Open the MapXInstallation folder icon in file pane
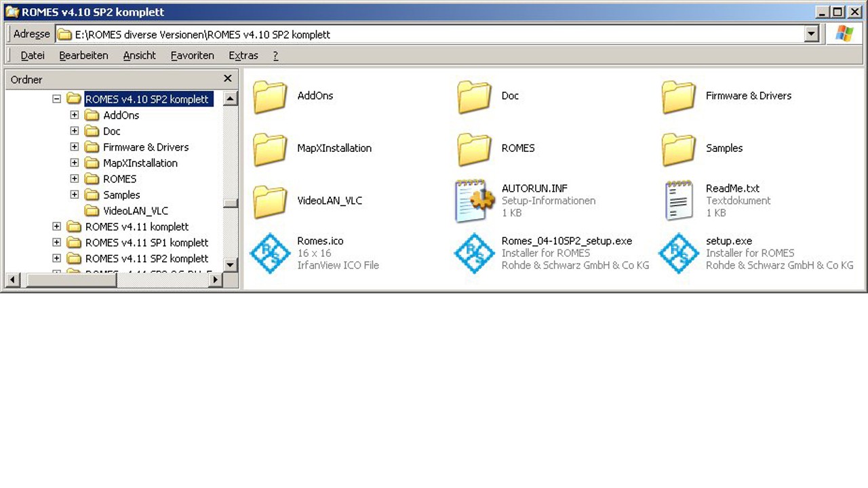The width and height of the screenshot is (868, 488). tap(270, 149)
